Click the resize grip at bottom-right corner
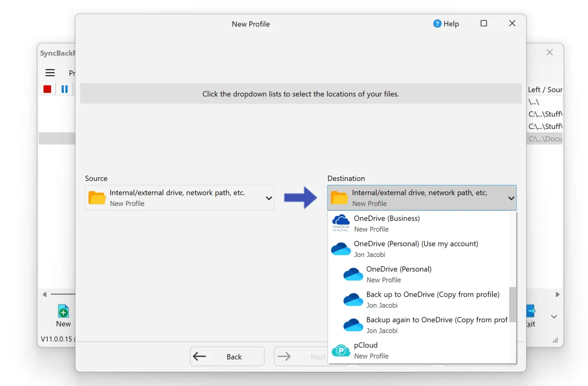Image resolution: width=588 pixels, height=386 pixels. tap(555, 339)
